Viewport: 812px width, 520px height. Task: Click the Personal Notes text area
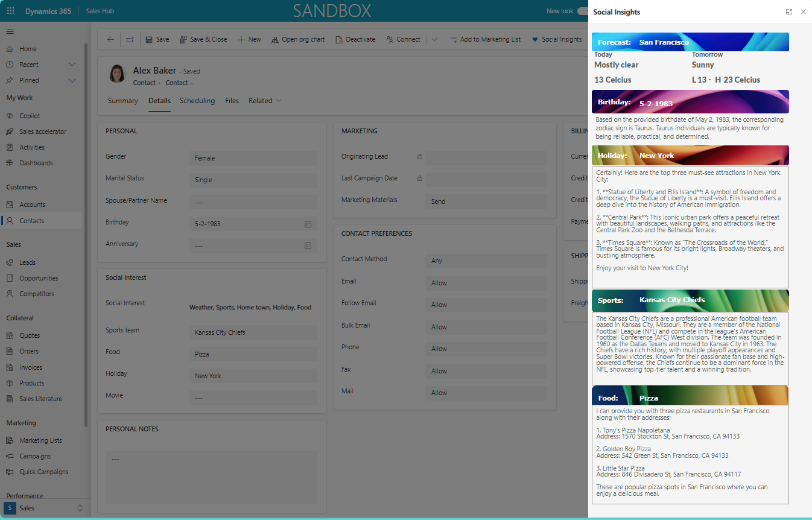tap(212, 477)
